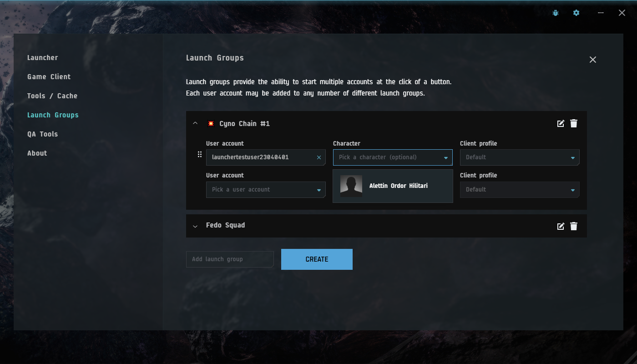Click the Add launch group text field
The height and width of the screenshot is (364, 637).
tap(230, 259)
